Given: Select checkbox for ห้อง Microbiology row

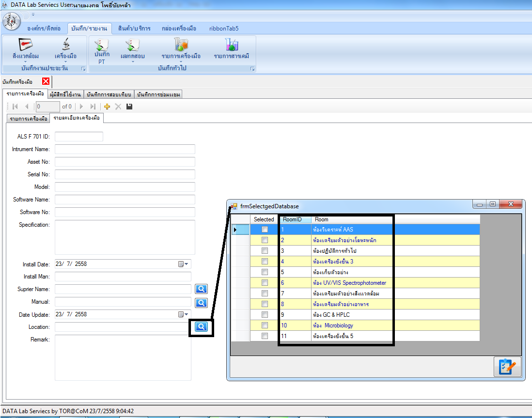Looking at the screenshot, I should [x=265, y=325].
